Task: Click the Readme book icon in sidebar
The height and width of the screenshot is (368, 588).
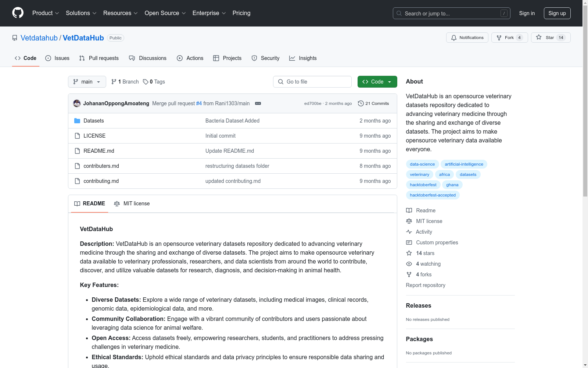Action: coord(409,210)
